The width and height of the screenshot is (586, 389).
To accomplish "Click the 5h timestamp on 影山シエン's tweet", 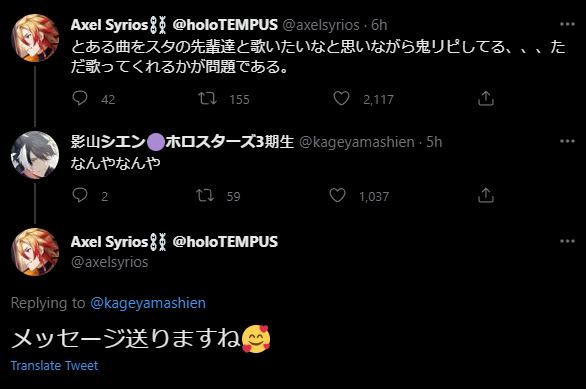I will pyautogui.click(x=434, y=142).
